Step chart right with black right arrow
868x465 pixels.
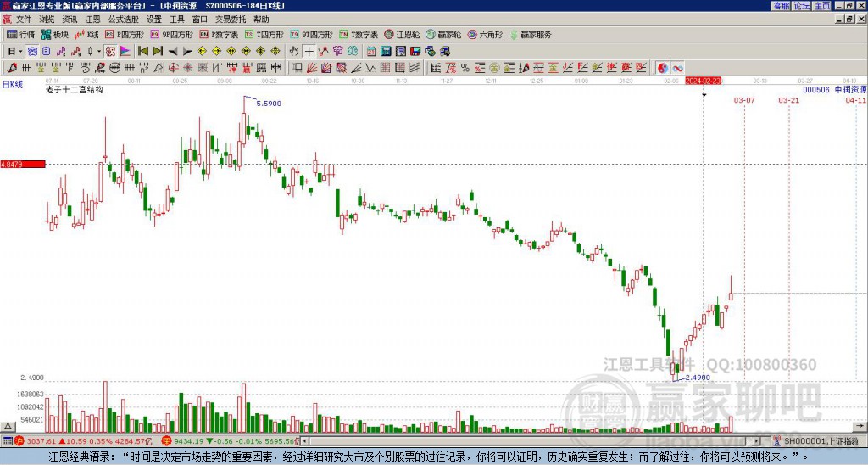click(x=187, y=52)
